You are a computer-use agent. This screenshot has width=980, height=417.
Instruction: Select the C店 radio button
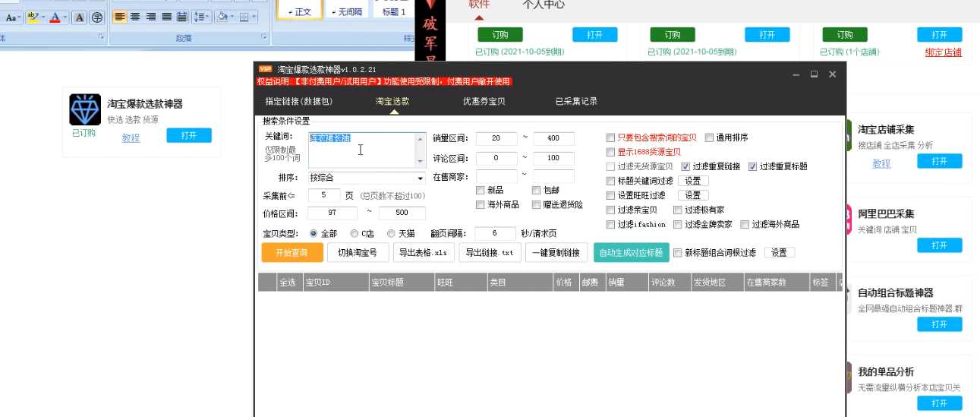[354, 234]
